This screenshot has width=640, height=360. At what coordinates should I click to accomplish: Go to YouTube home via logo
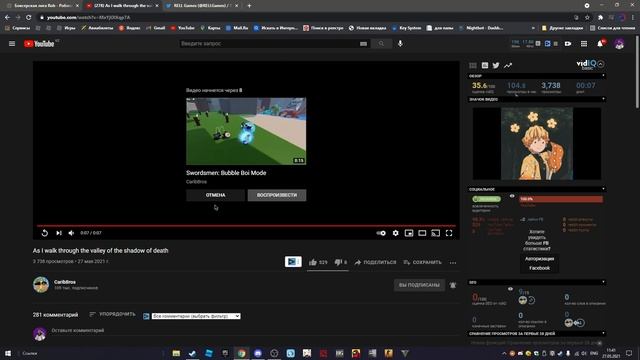tap(39, 44)
